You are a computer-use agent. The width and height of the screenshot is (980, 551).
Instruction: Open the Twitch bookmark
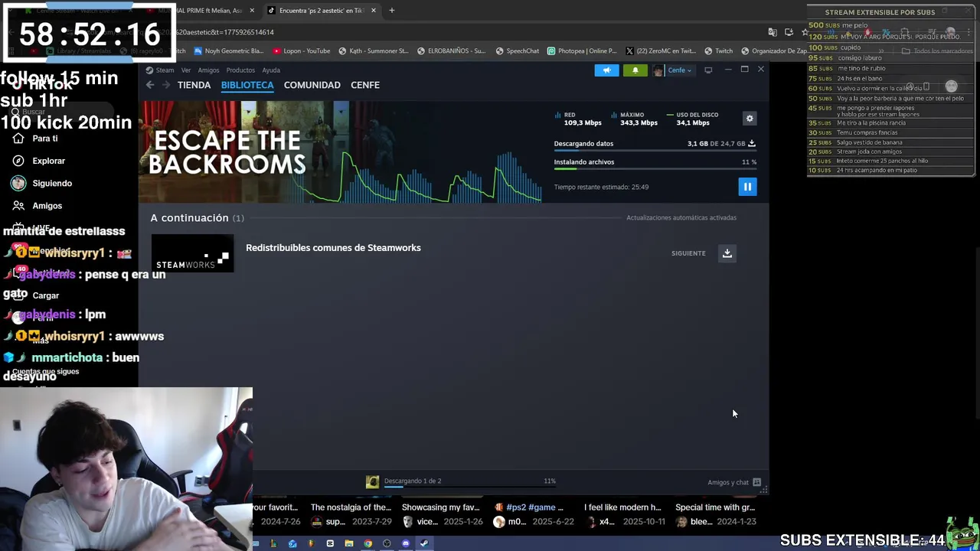tap(718, 51)
